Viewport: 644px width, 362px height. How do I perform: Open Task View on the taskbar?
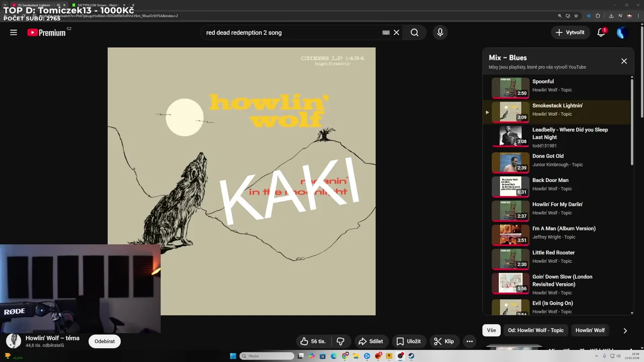point(301,356)
